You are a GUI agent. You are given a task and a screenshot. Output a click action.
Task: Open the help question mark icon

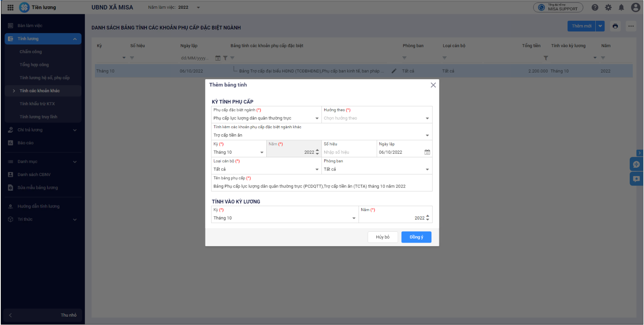595,8
